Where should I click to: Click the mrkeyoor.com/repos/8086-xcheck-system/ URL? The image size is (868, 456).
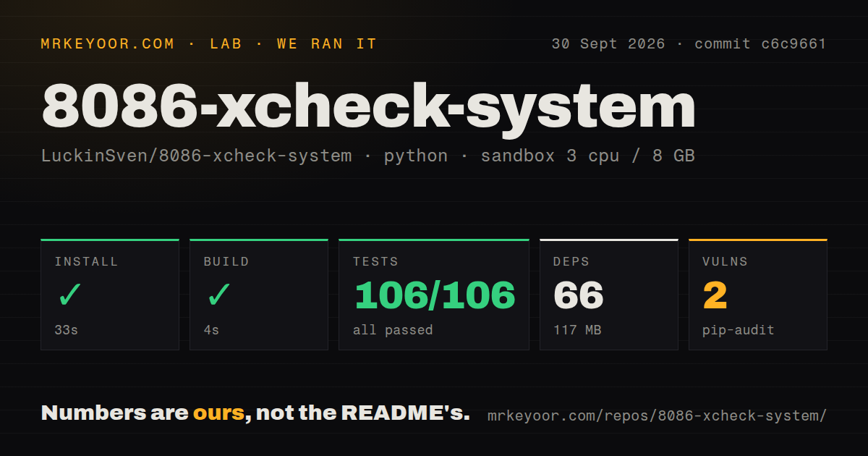coord(657,415)
